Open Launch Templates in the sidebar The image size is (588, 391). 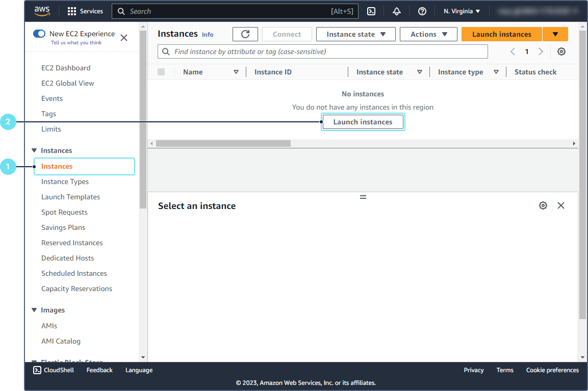(x=70, y=197)
